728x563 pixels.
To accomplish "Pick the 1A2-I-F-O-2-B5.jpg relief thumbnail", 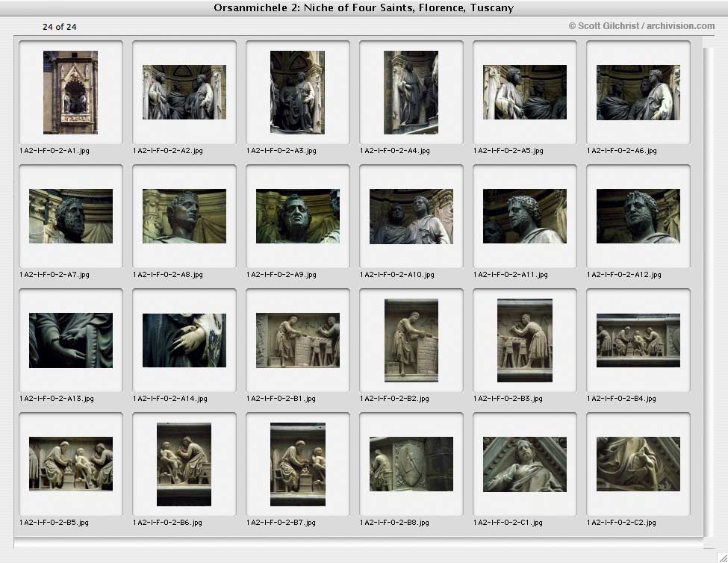I will pos(71,464).
